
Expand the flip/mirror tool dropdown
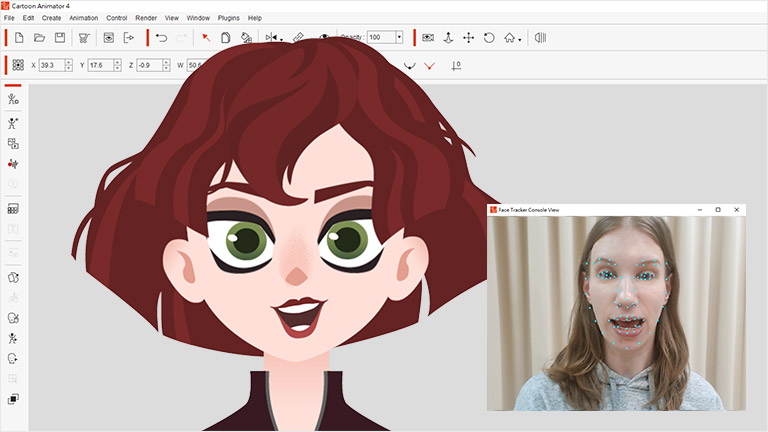tap(282, 40)
